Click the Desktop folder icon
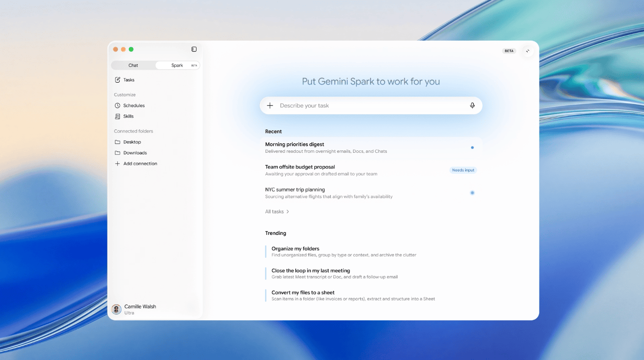 point(118,142)
